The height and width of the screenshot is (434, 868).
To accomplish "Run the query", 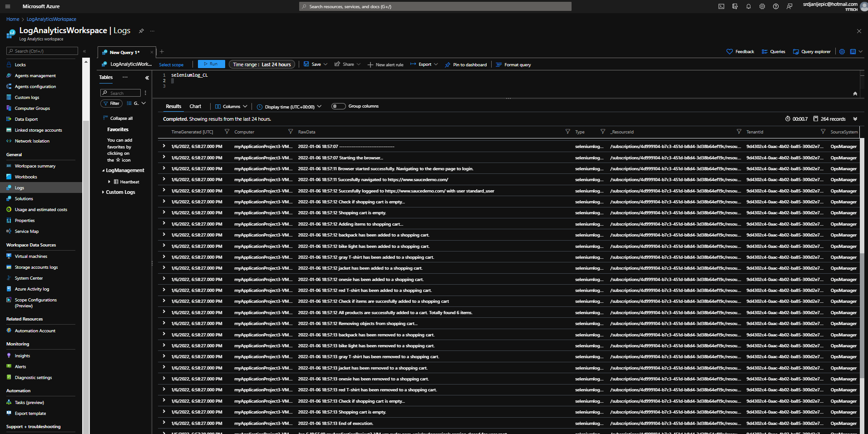I will coord(211,64).
